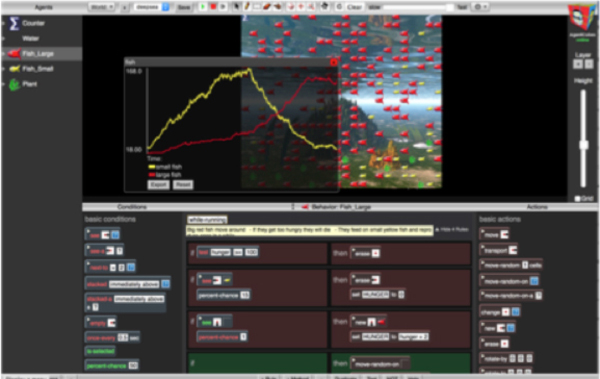Open the World dropdown menu
Screen dimensions: 600x379
coord(101,7)
